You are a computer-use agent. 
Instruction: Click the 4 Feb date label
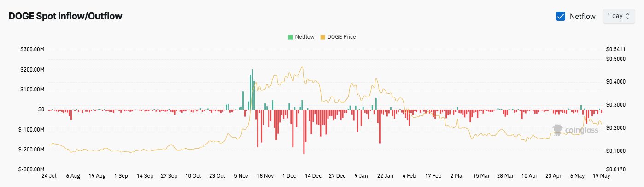click(x=410, y=176)
